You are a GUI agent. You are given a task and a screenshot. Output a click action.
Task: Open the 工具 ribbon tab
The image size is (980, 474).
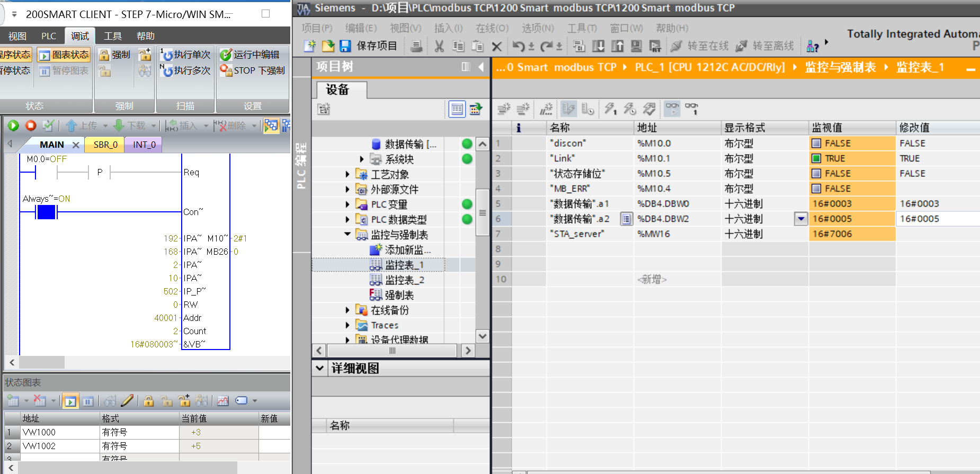(x=113, y=36)
